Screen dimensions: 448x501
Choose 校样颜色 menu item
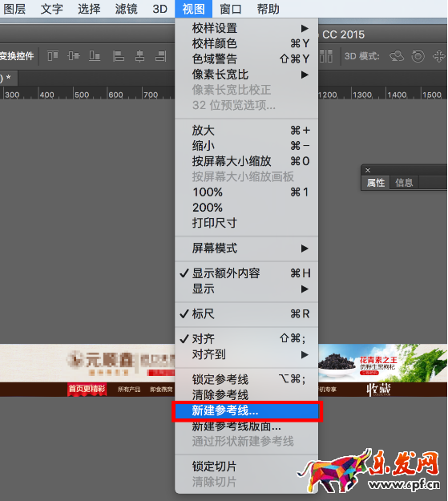coord(246,43)
